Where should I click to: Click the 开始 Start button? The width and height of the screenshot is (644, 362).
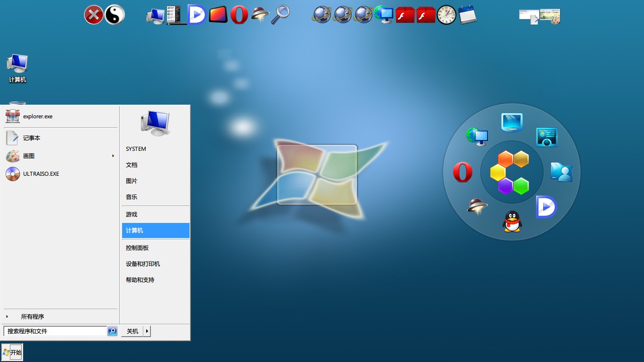pyautogui.click(x=12, y=352)
